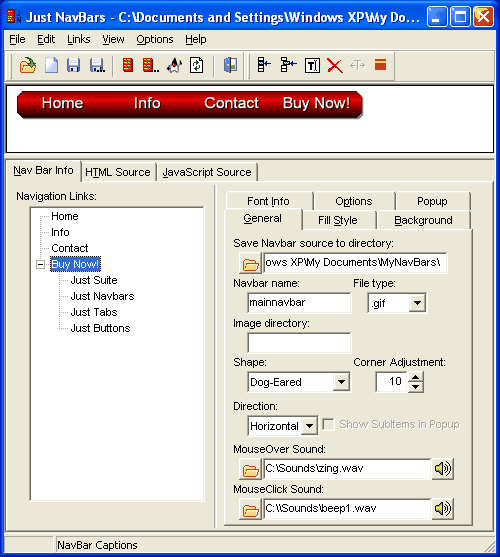500x557 pixels.
Task: Switch to the HTML Source tab
Action: (x=118, y=172)
